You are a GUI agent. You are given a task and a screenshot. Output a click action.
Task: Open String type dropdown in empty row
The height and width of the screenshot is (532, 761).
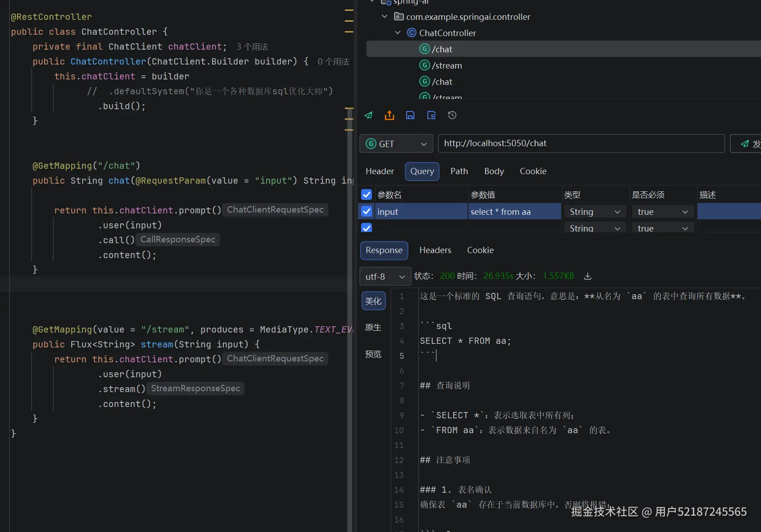pos(595,227)
